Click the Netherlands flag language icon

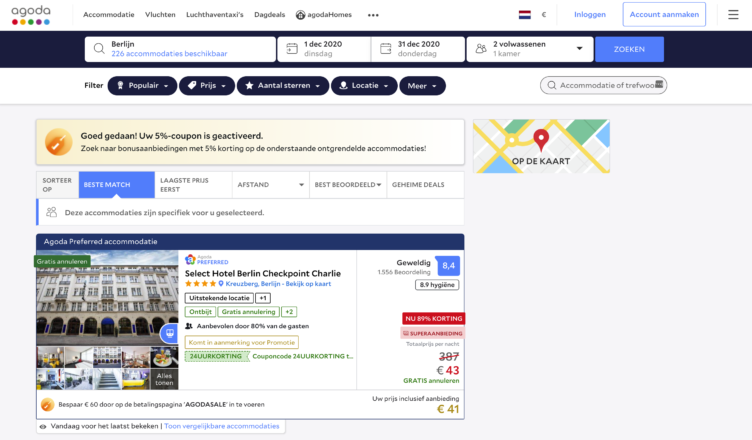point(524,15)
